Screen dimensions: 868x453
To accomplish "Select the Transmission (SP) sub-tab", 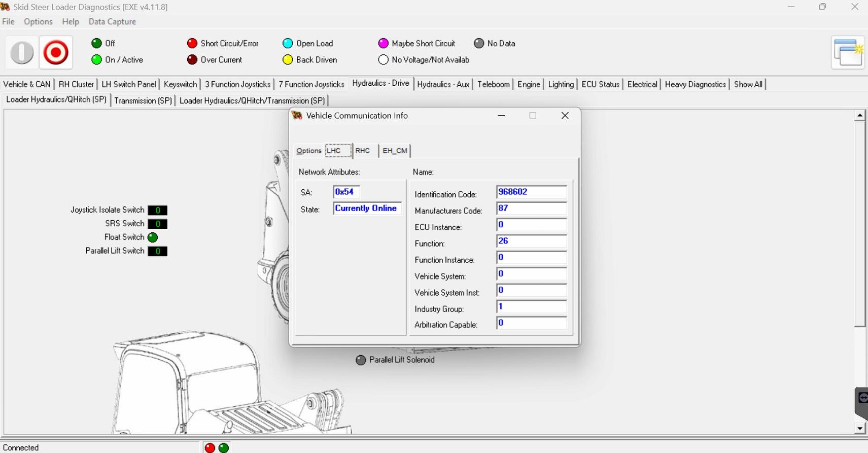I will (x=144, y=100).
